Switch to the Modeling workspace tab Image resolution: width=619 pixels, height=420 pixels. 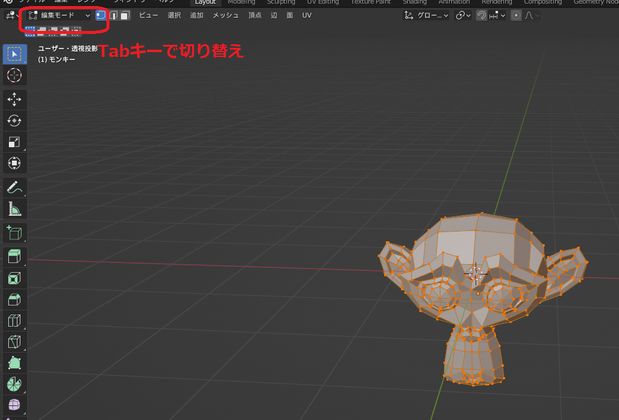click(242, 2)
